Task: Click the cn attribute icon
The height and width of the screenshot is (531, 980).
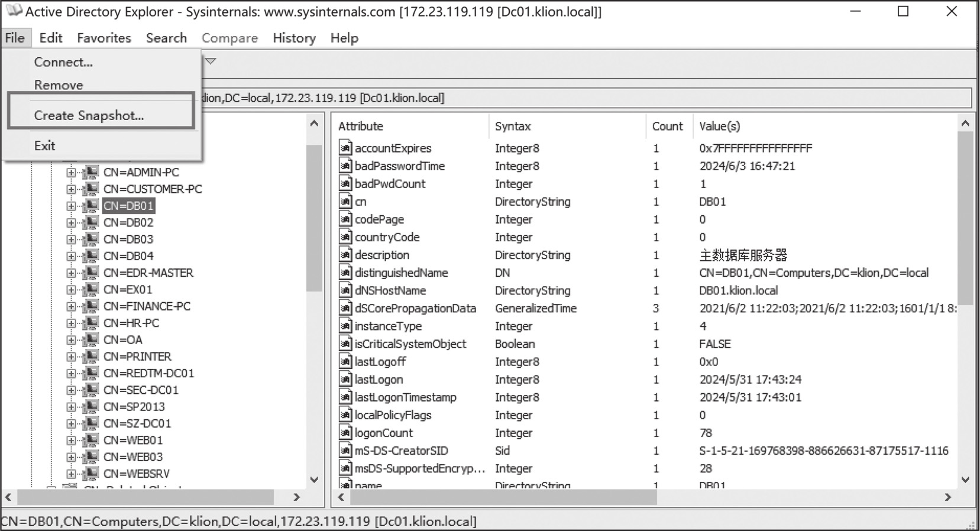Action: click(x=345, y=201)
